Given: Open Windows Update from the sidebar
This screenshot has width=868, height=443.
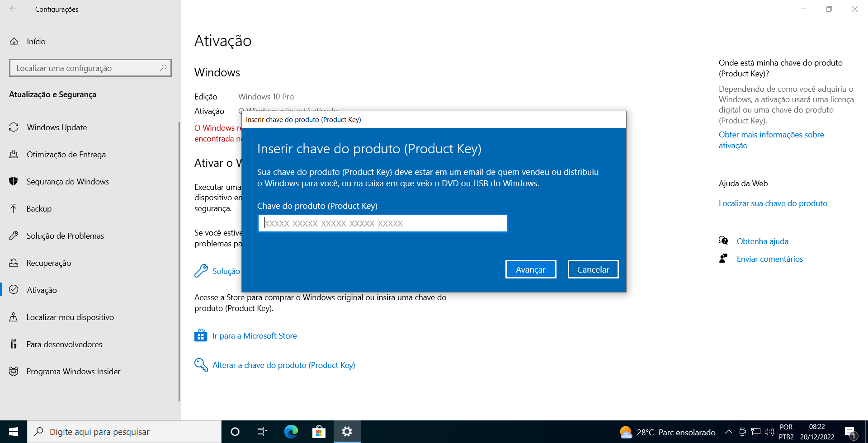Looking at the screenshot, I should [x=57, y=127].
